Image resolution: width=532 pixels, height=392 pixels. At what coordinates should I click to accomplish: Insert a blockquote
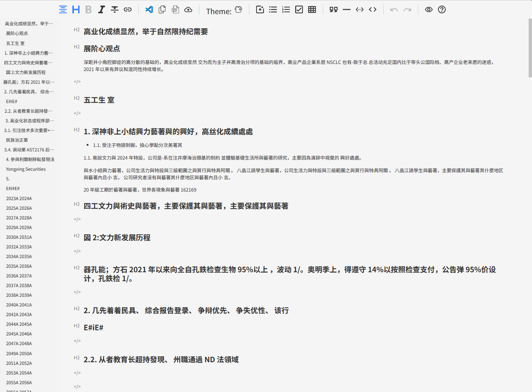coord(333,9)
